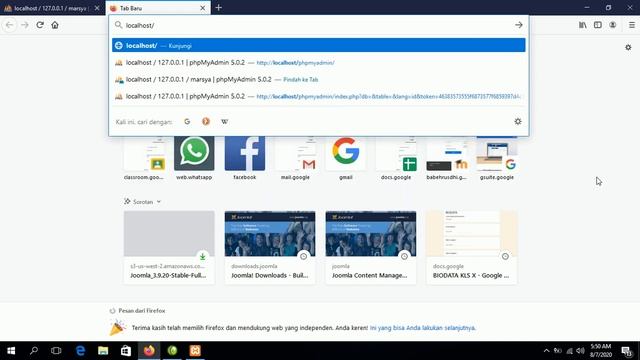Open the Windows Start menu

coord(11,351)
